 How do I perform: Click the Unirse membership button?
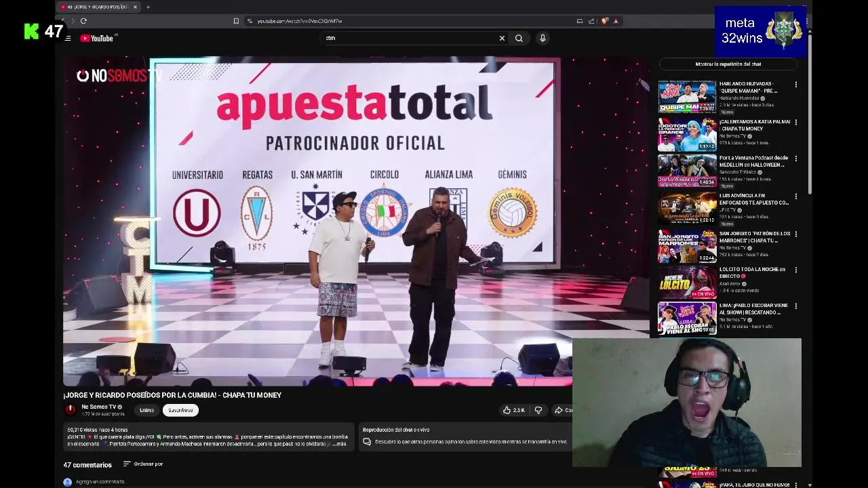click(x=146, y=410)
